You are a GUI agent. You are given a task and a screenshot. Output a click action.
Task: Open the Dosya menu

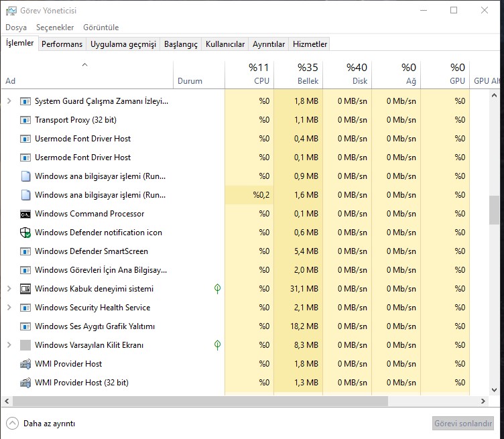(16, 27)
